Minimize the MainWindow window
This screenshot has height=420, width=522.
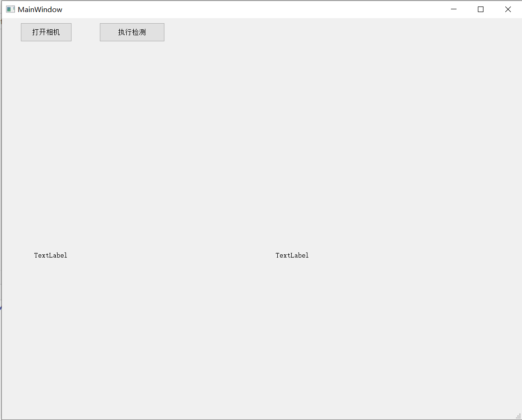click(453, 9)
